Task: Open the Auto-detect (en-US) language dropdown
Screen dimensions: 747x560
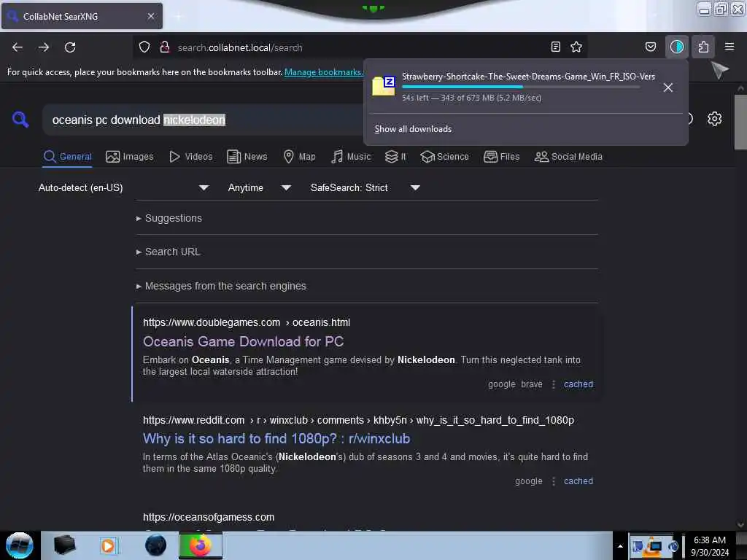Action: click(123, 187)
